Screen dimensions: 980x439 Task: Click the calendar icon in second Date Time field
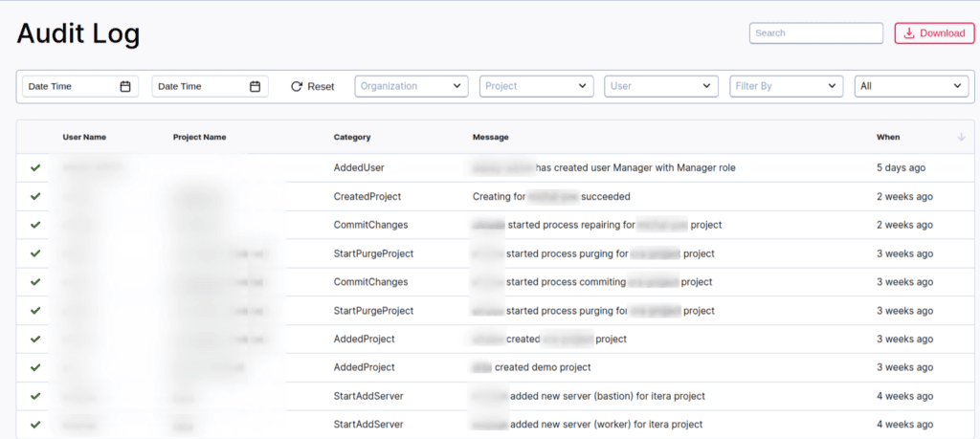(x=255, y=86)
